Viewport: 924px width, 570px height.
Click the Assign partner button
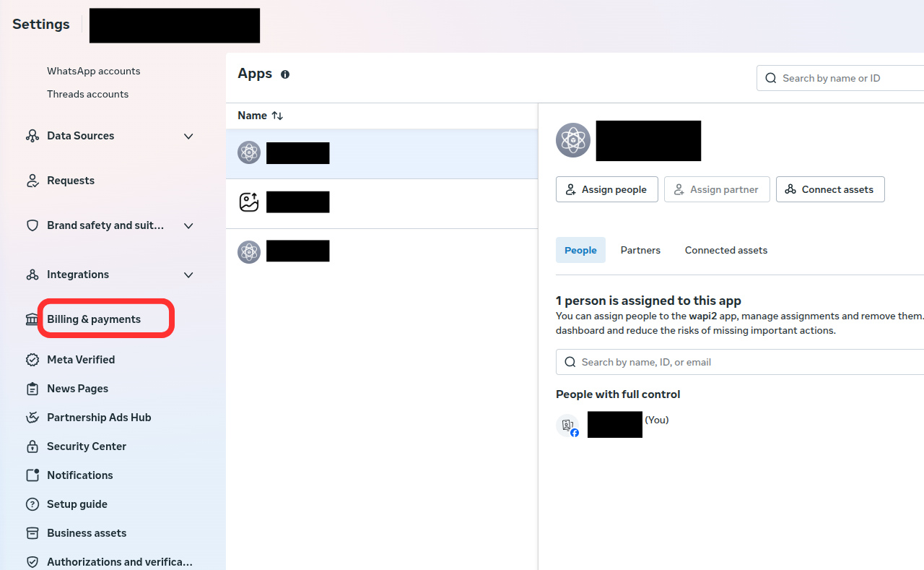click(717, 189)
